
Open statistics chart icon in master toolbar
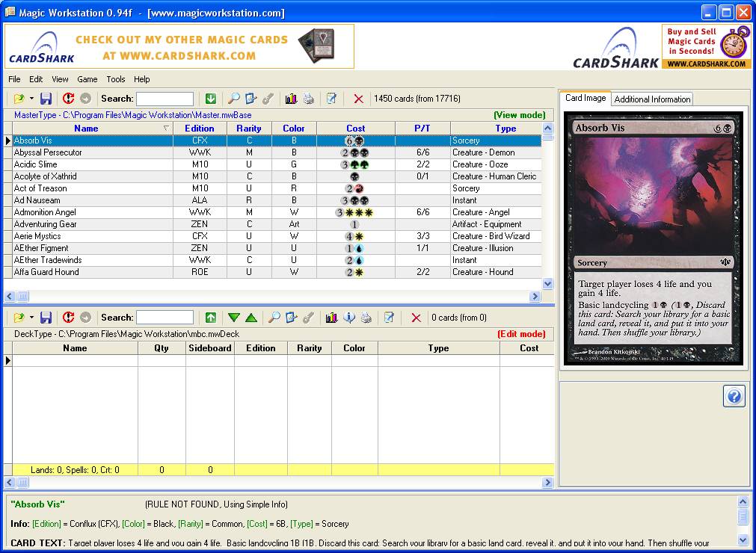[291, 99]
